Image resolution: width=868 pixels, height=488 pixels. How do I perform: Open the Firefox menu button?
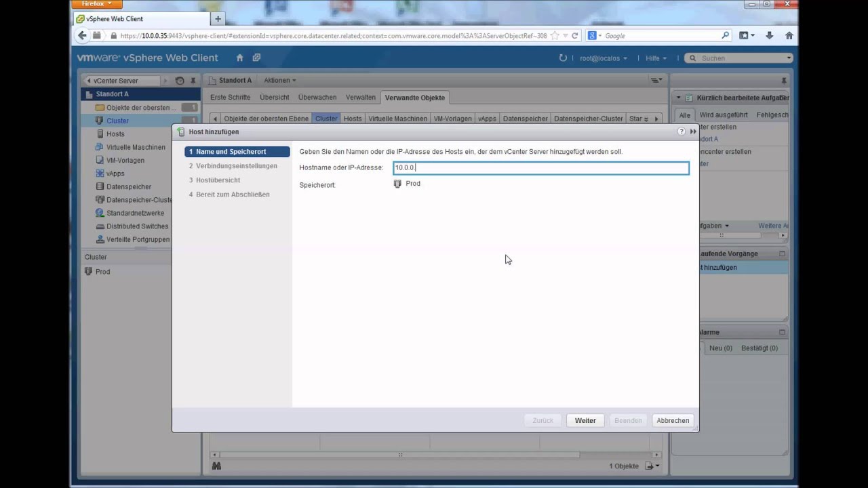coord(97,4)
